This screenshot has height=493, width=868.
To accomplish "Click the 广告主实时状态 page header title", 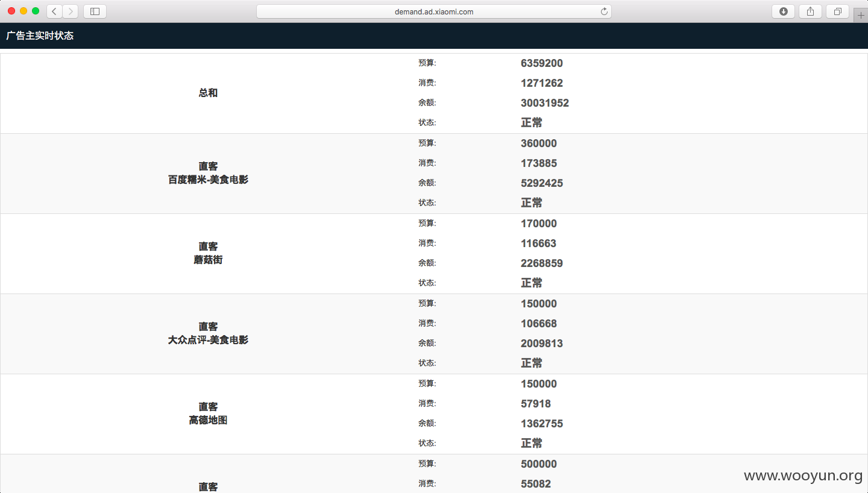I will click(x=40, y=36).
